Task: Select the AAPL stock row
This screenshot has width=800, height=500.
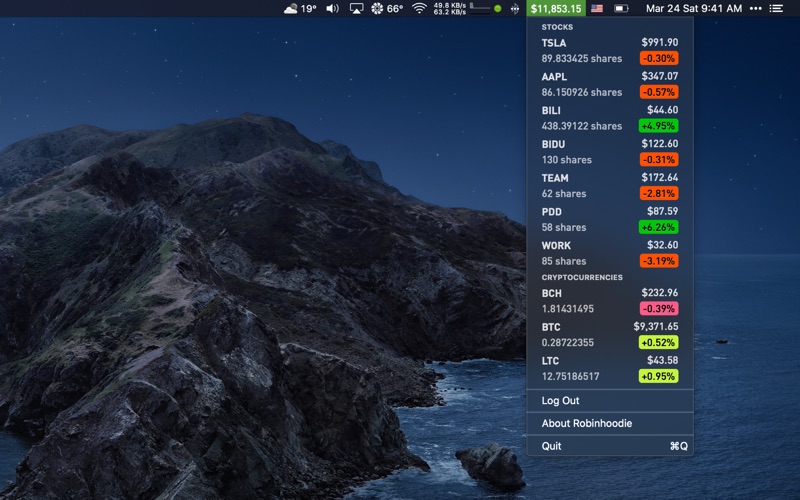Action: pyautogui.click(x=610, y=84)
